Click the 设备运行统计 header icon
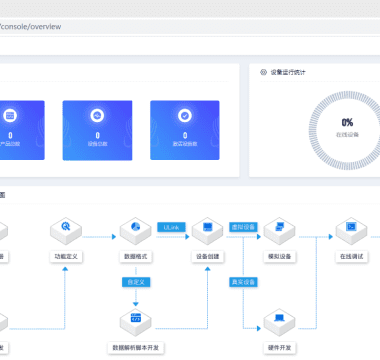This screenshot has height=360, width=380. pos(263,72)
